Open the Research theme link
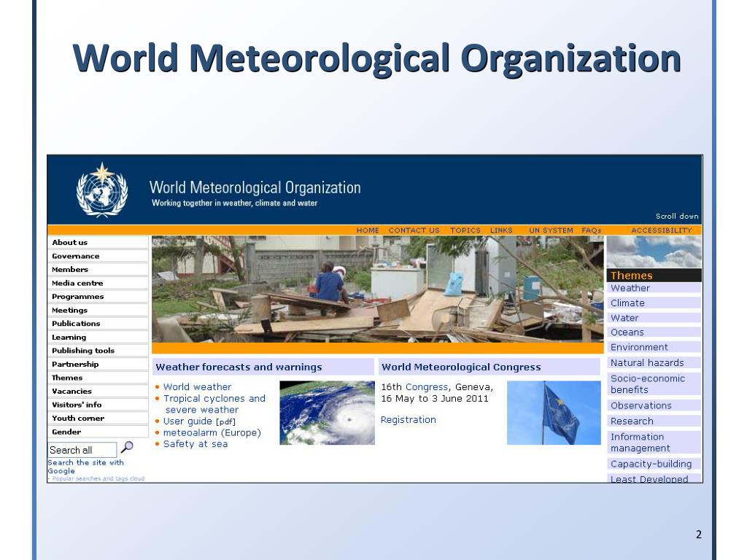The image size is (747, 560). tap(654, 421)
